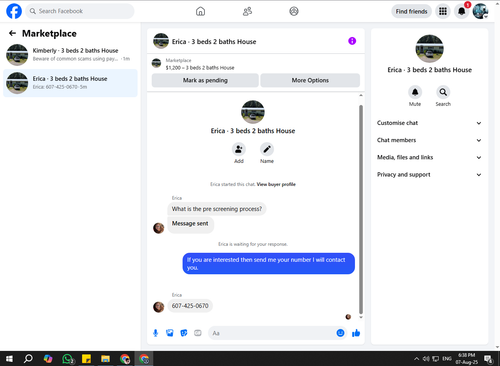Viewport: 500px width, 366px height.
Task: Open emoji picker in message box
Action: coord(340,333)
